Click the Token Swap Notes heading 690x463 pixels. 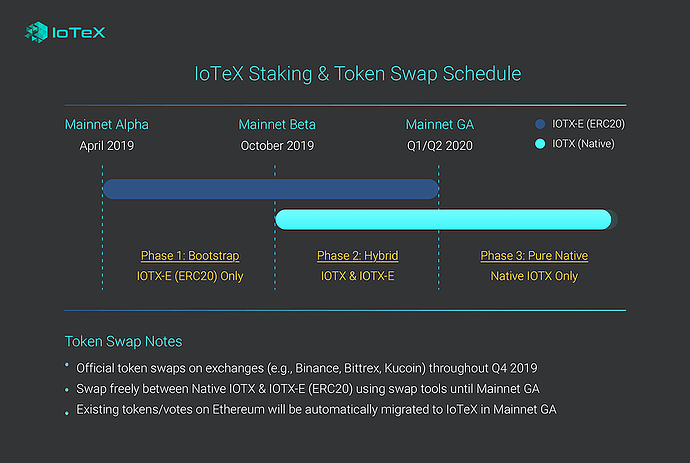coord(123,342)
